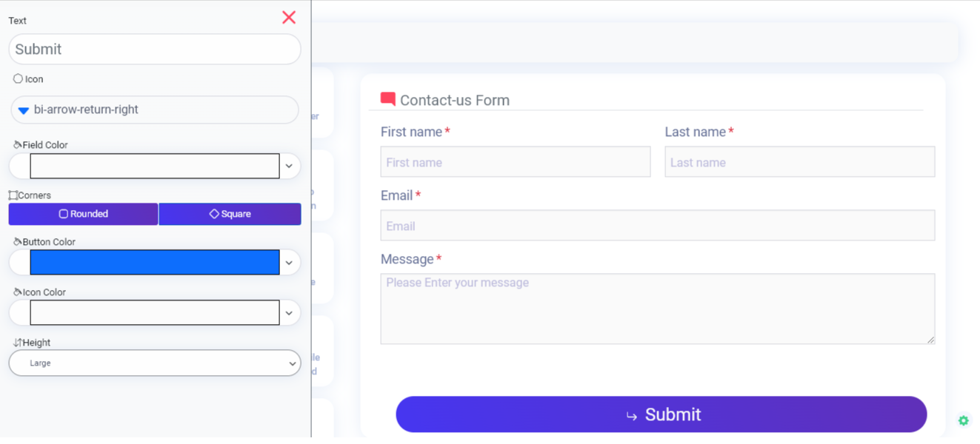
Task: Click the arrow icon on the Submit button
Action: click(631, 416)
